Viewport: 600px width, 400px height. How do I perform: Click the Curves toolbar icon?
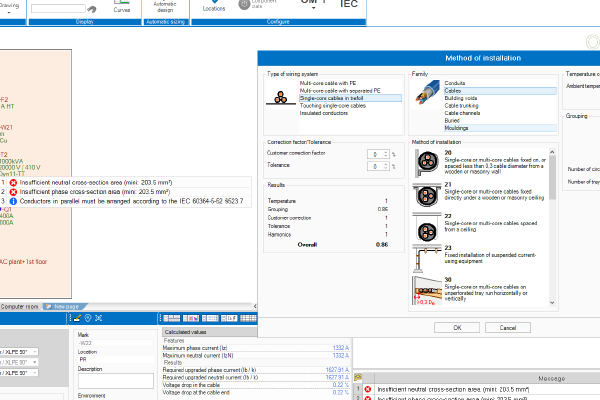point(122,8)
